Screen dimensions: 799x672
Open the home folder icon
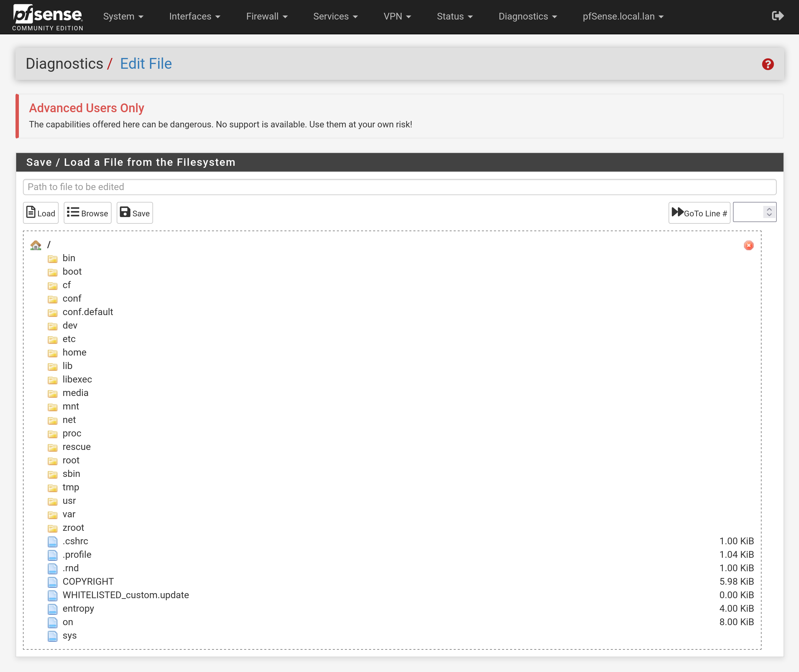(53, 353)
